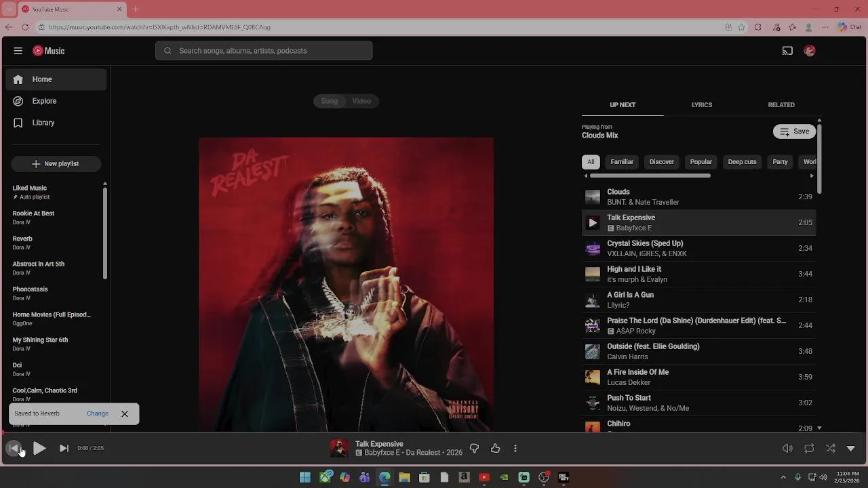Like the song Talk Expensive

(x=496, y=448)
